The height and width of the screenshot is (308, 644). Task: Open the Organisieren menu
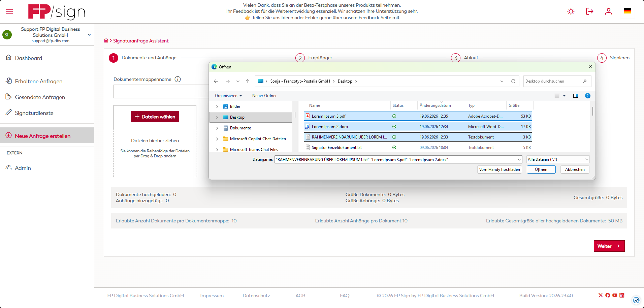228,96
